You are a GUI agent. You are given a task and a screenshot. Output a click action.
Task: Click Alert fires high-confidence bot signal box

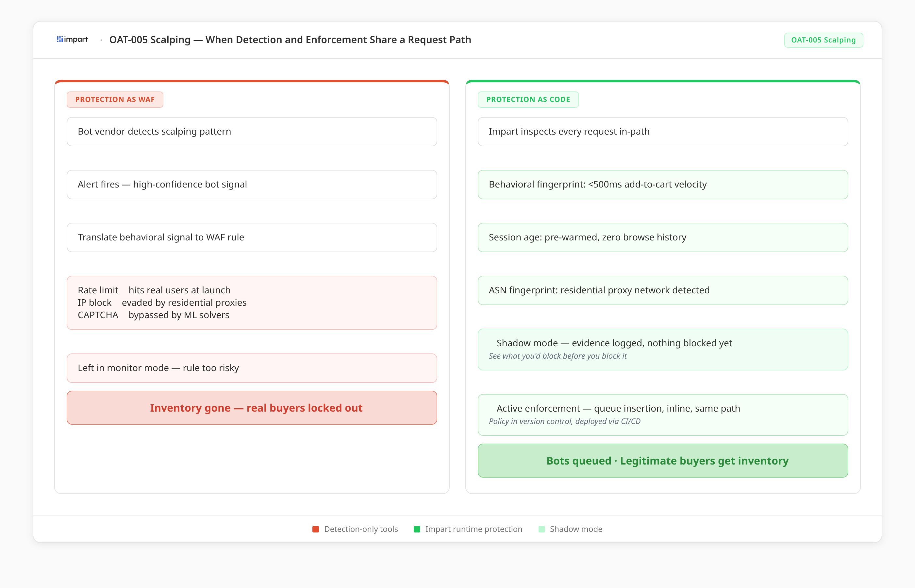(x=252, y=185)
